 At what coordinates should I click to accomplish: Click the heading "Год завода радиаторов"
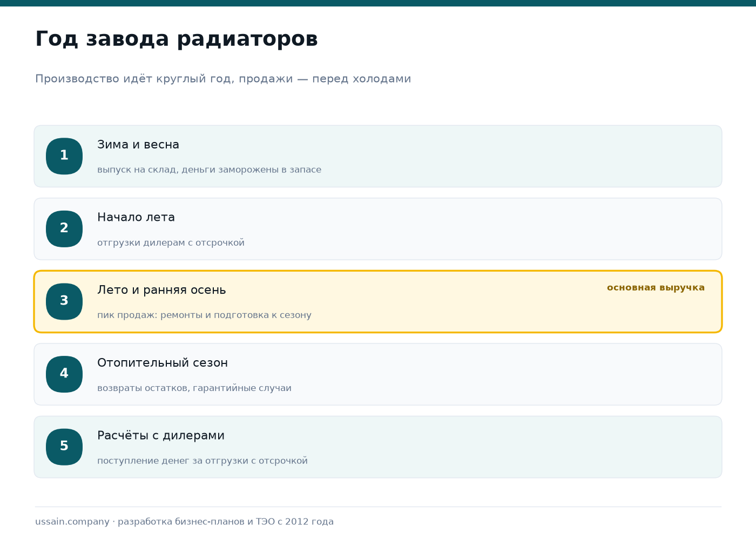click(177, 39)
